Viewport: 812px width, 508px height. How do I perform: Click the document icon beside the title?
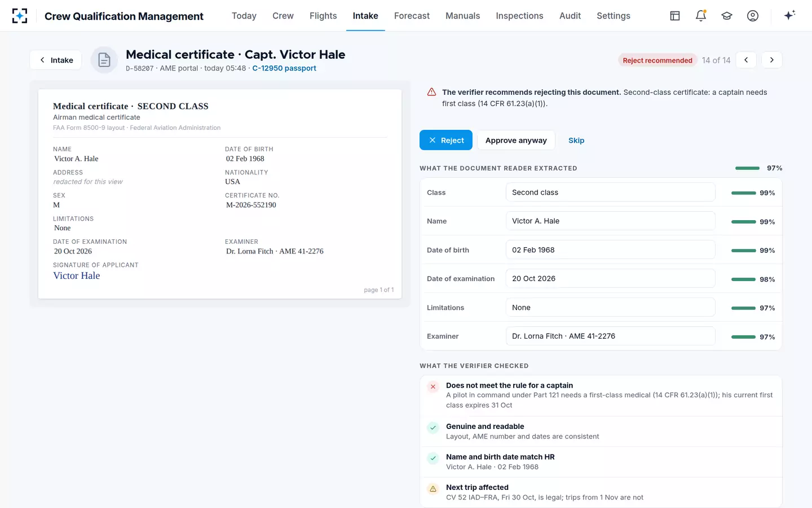point(104,60)
